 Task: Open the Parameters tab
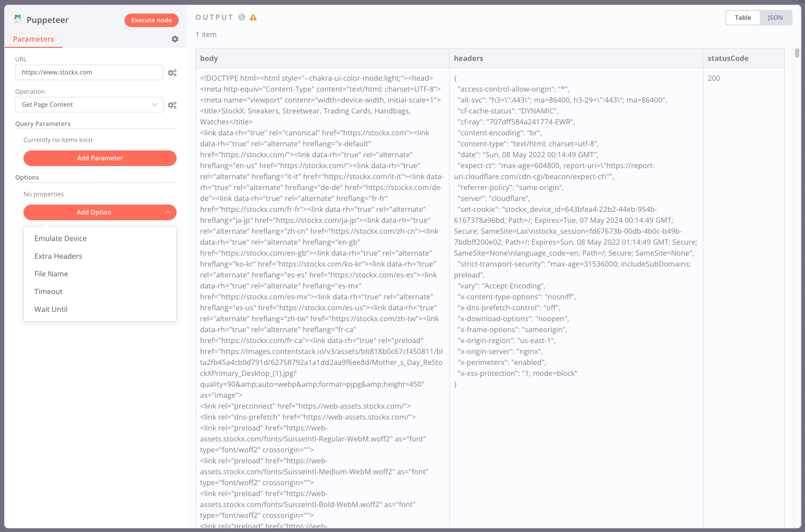33,39
